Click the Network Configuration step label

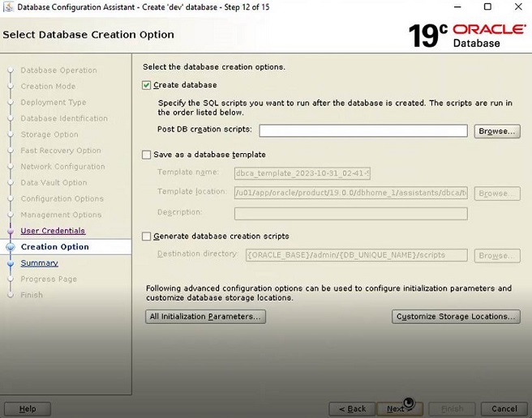62,166
